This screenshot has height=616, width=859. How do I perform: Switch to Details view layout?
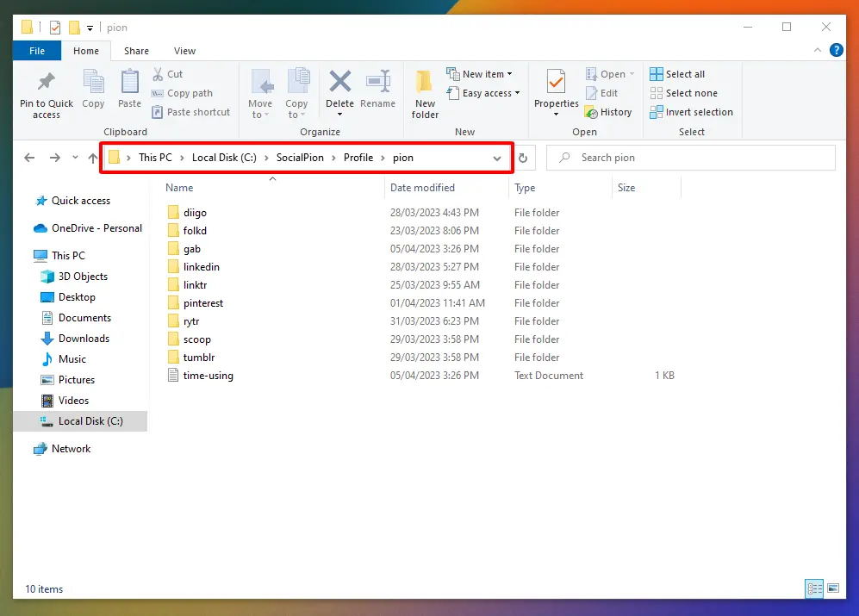[x=814, y=588]
